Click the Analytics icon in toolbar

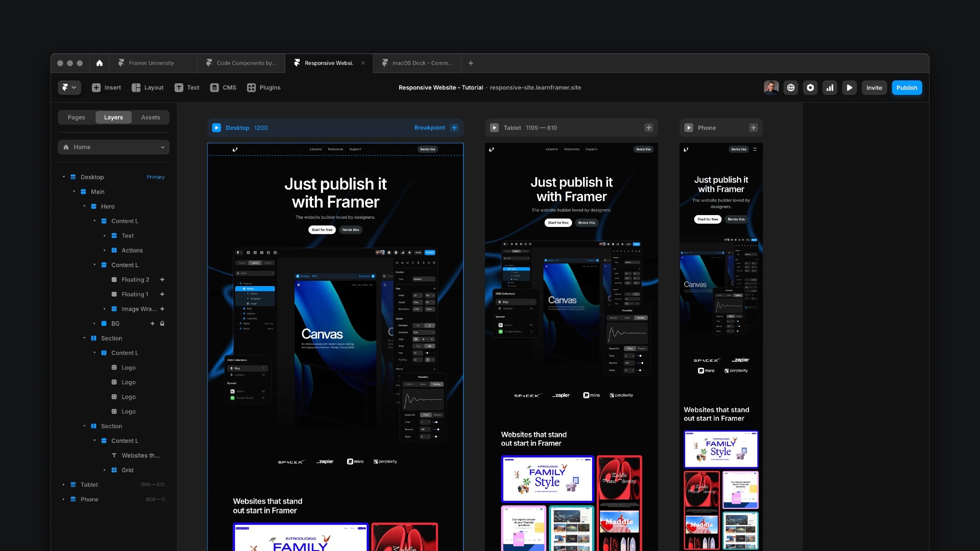pos(831,87)
